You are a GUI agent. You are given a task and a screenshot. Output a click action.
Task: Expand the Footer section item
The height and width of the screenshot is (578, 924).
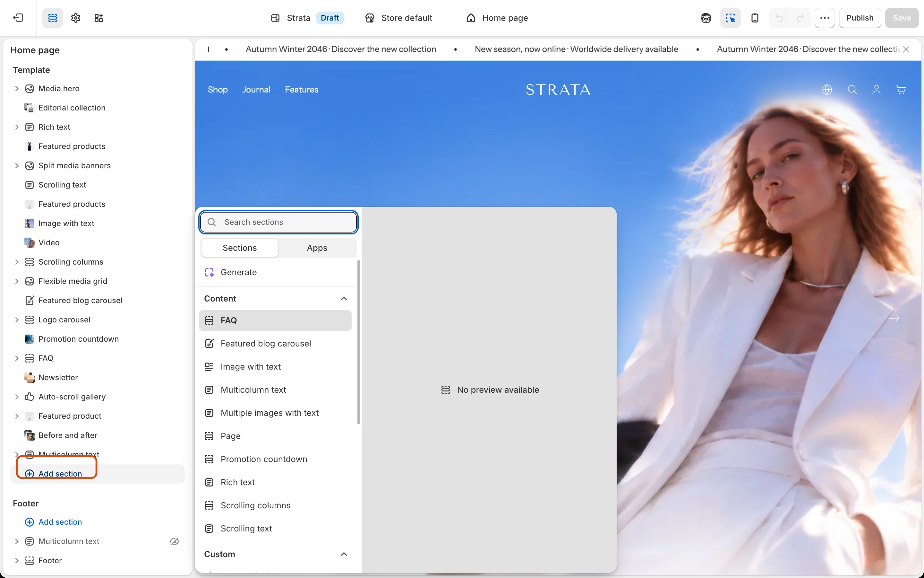pos(17,560)
